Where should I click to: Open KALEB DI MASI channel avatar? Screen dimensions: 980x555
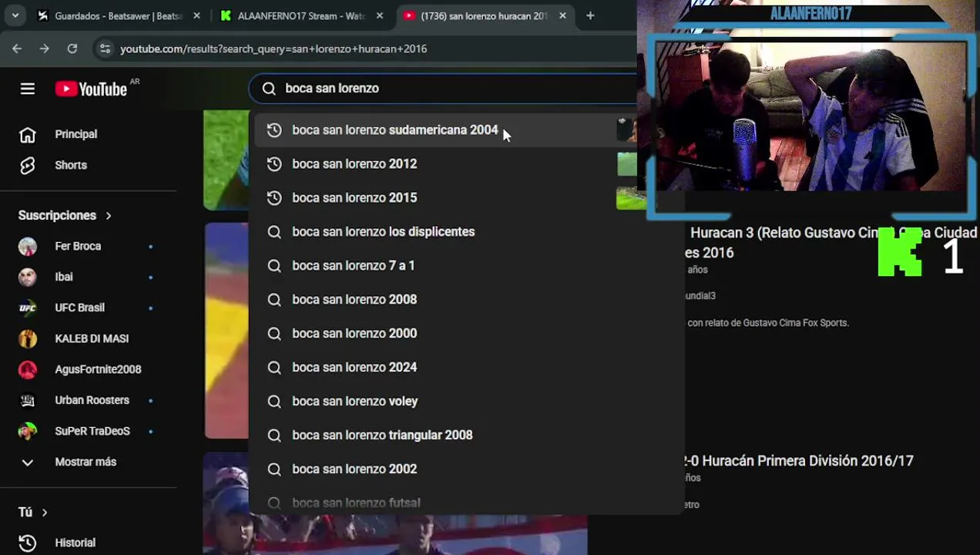(28, 339)
